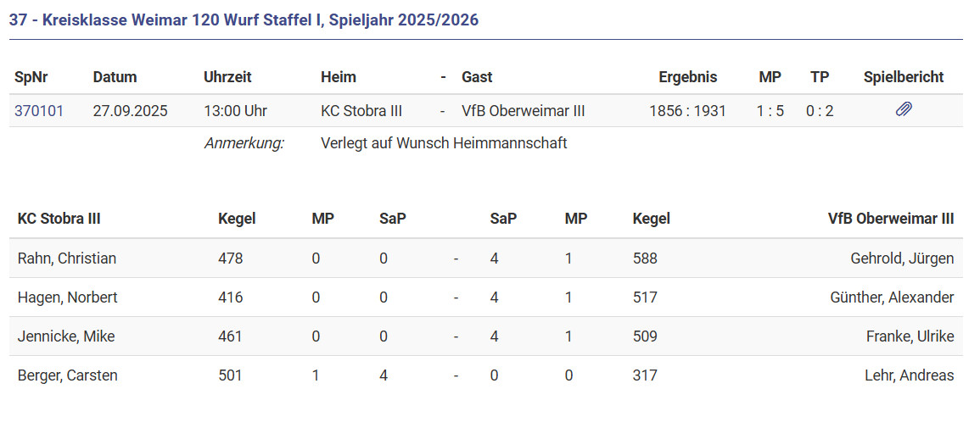The width and height of the screenshot is (980, 428).
Task: Select guest player Günther, Alexander
Action: click(892, 297)
